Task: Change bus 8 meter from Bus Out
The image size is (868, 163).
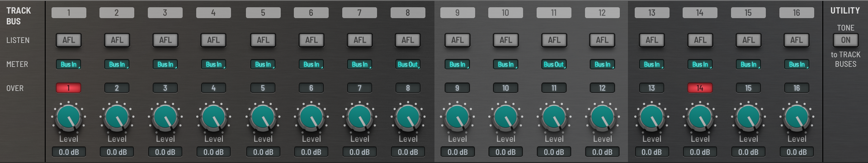Action: 408,64
